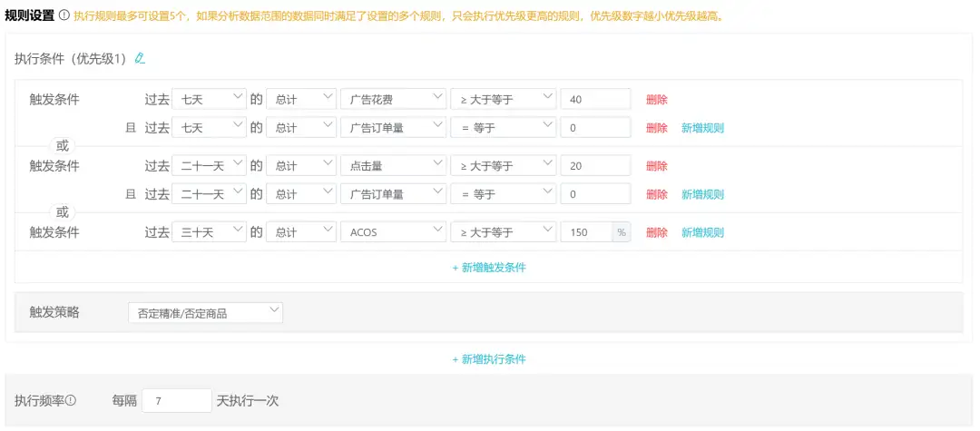
Task: Click the 新增执行条件 link
Action: [489, 359]
